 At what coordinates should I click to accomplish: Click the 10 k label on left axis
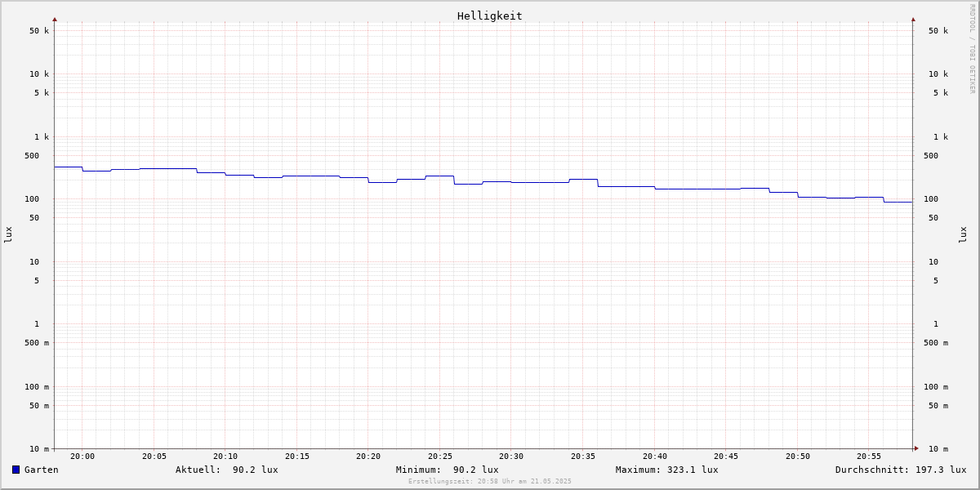[39, 74]
